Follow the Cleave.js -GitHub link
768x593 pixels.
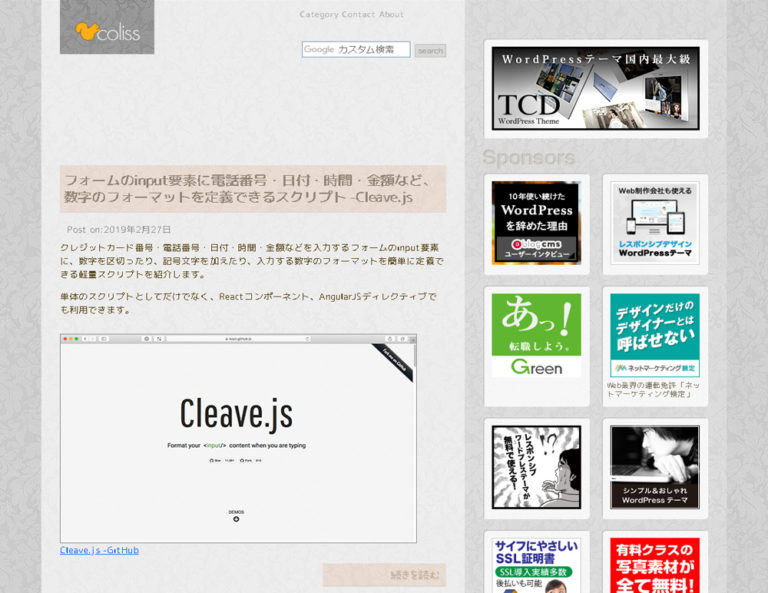(x=99, y=550)
